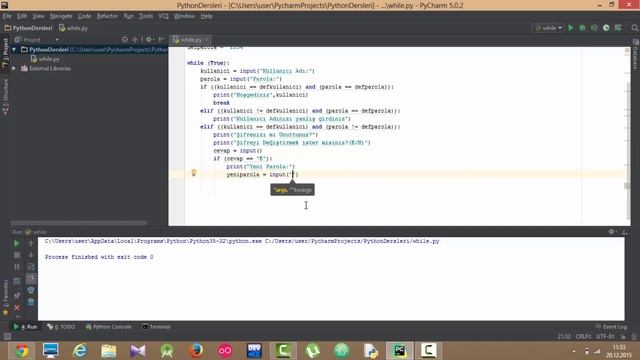This screenshot has height=360, width=640.
Task: Click the while.py breadcrumb in navigation bar
Action: click(x=73, y=28)
